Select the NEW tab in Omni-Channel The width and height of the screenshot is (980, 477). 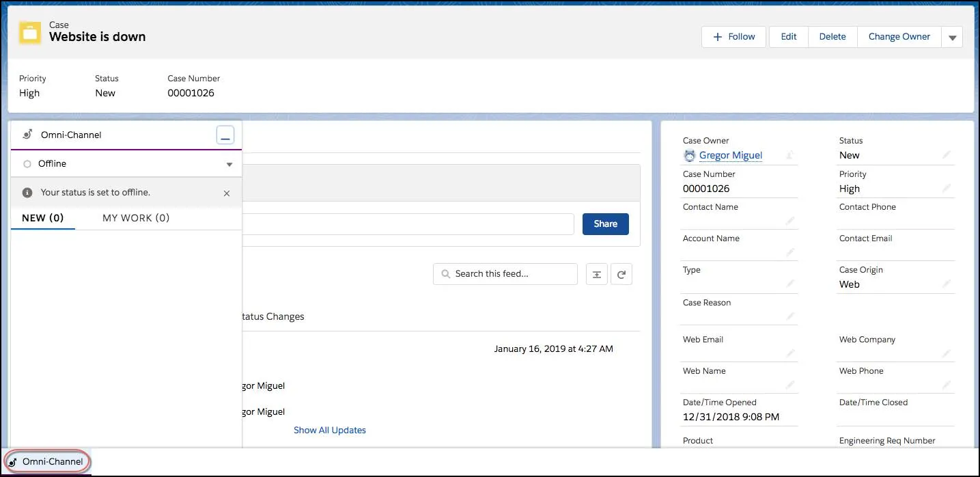[x=42, y=217]
